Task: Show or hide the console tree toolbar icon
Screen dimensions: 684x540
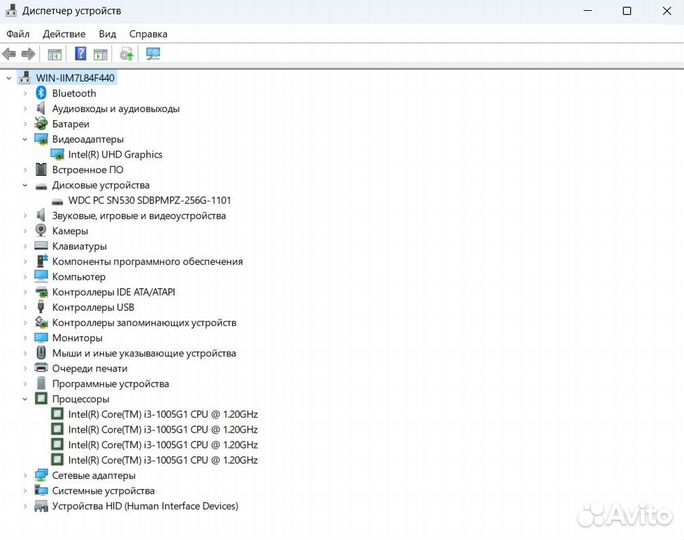Action: pyautogui.click(x=55, y=55)
